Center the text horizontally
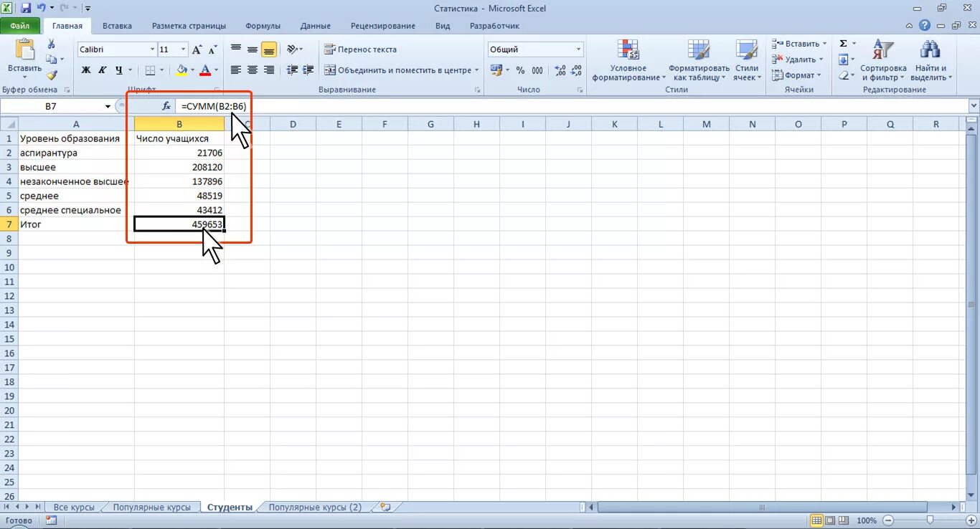 click(253, 70)
